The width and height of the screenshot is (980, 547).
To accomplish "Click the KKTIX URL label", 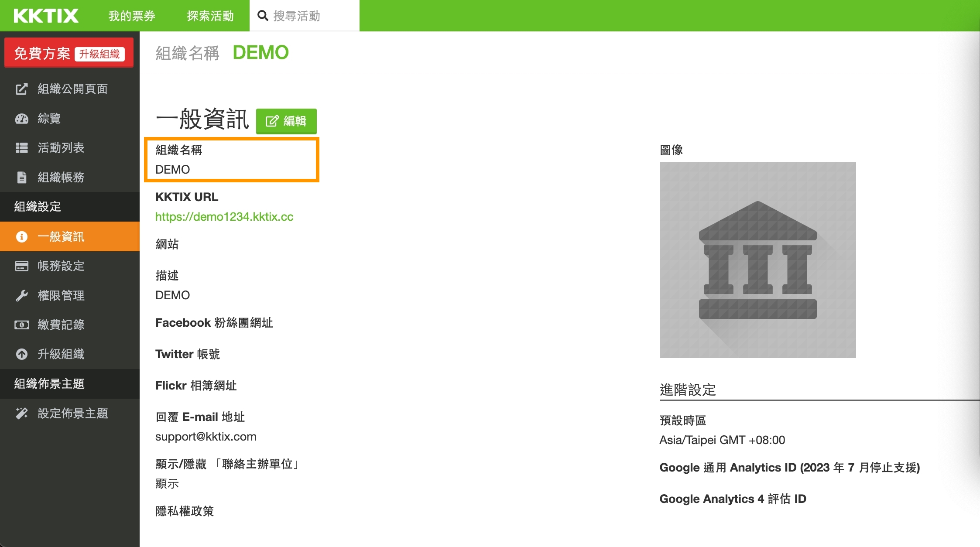I will click(x=187, y=197).
